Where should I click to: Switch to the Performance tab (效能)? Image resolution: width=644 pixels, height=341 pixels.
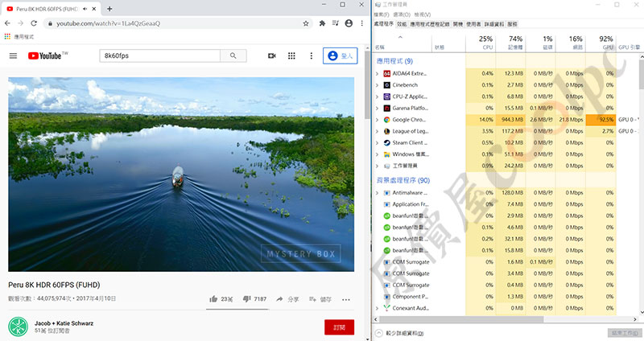[x=402, y=24]
